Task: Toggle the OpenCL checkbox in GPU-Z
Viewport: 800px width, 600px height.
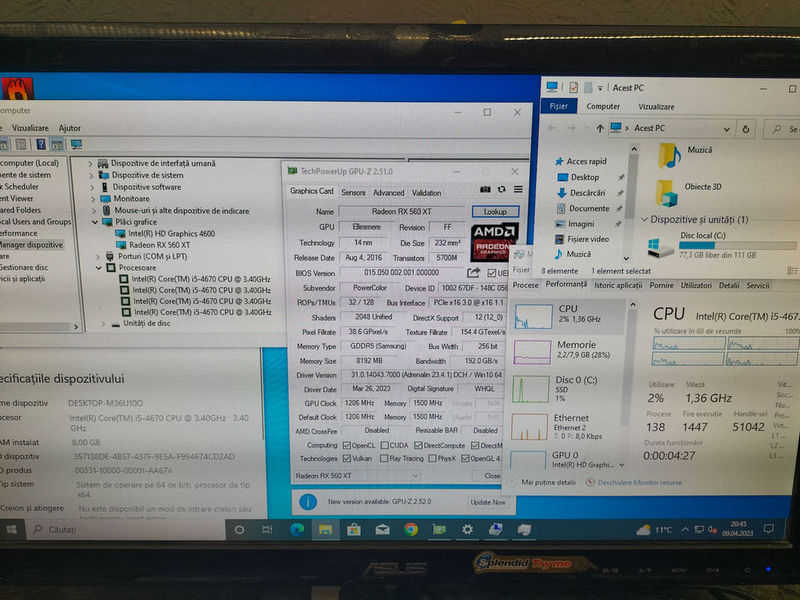Action: pos(347,445)
